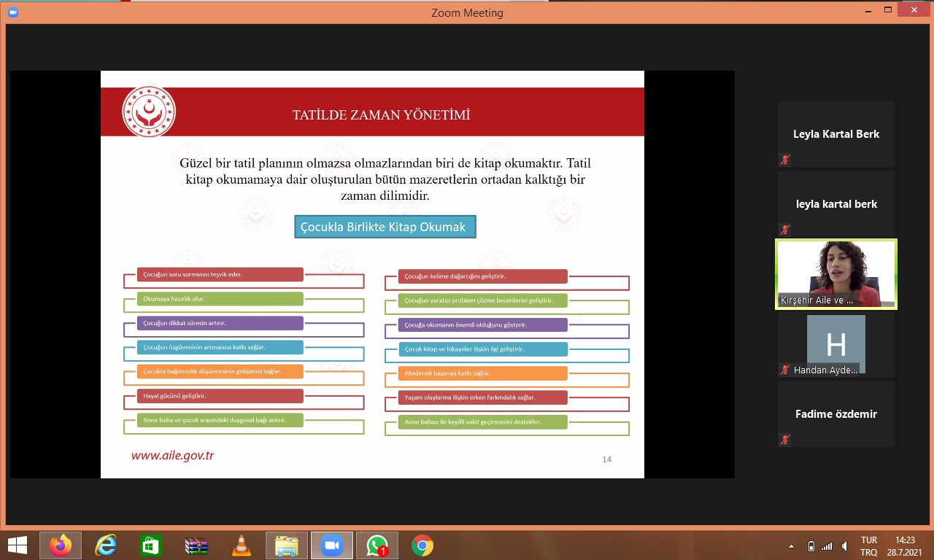This screenshot has width=934, height=560.
Task: Click Fadime özdemir's muted microphone icon
Action: [x=785, y=440]
